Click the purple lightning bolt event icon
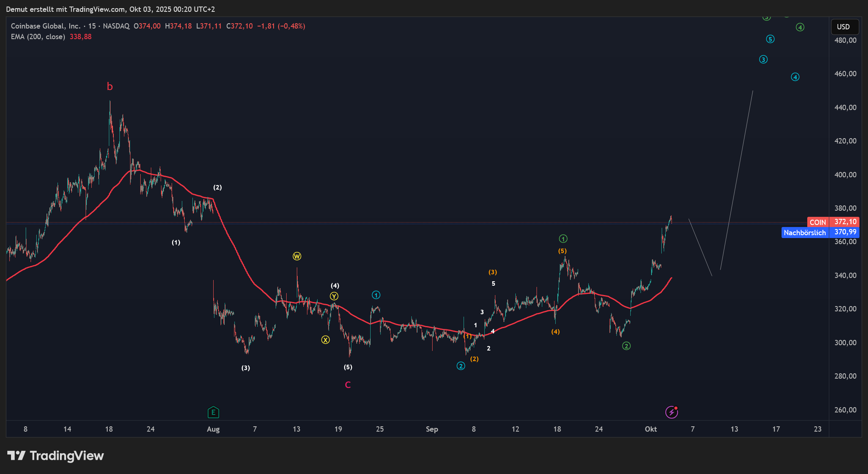The width and height of the screenshot is (868, 474). coord(671,412)
